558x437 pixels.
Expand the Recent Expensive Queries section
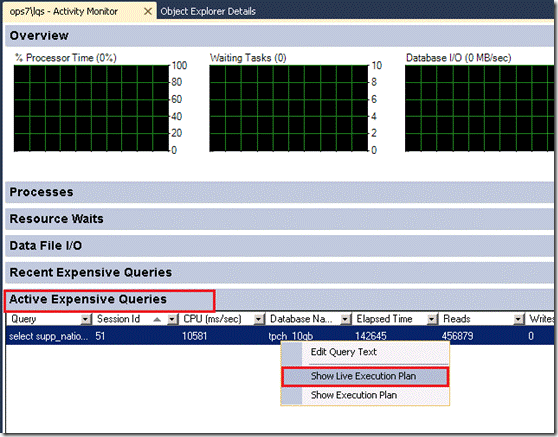point(279,273)
